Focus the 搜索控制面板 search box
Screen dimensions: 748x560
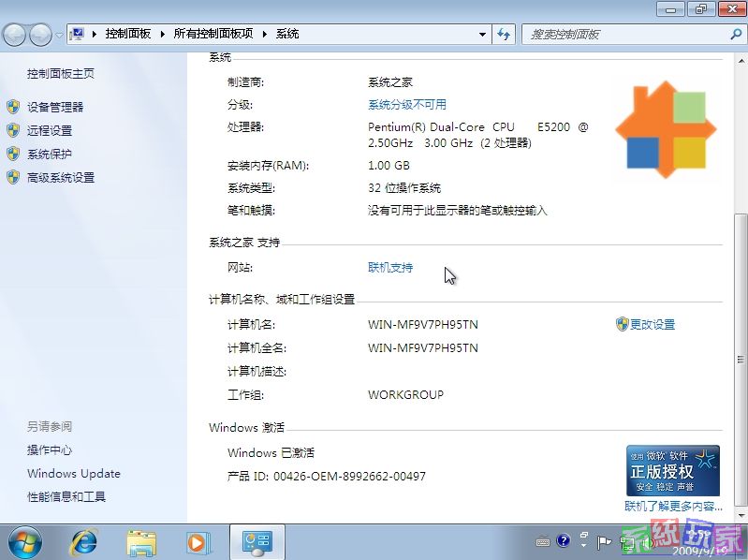click(x=625, y=35)
